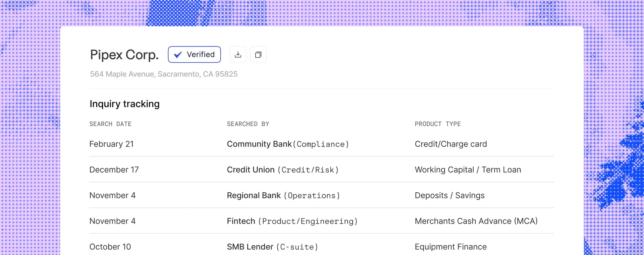Image resolution: width=644 pixels, height=255 pixels.
Task: Open Regional Bank (Operations) entry
Action: 283,195
